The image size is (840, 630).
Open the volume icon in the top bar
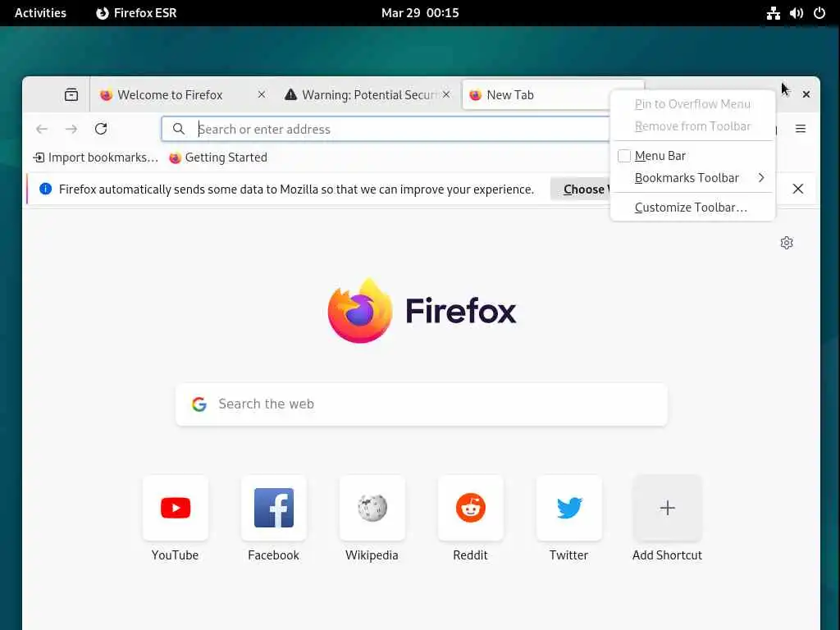(x=796, y=13)
